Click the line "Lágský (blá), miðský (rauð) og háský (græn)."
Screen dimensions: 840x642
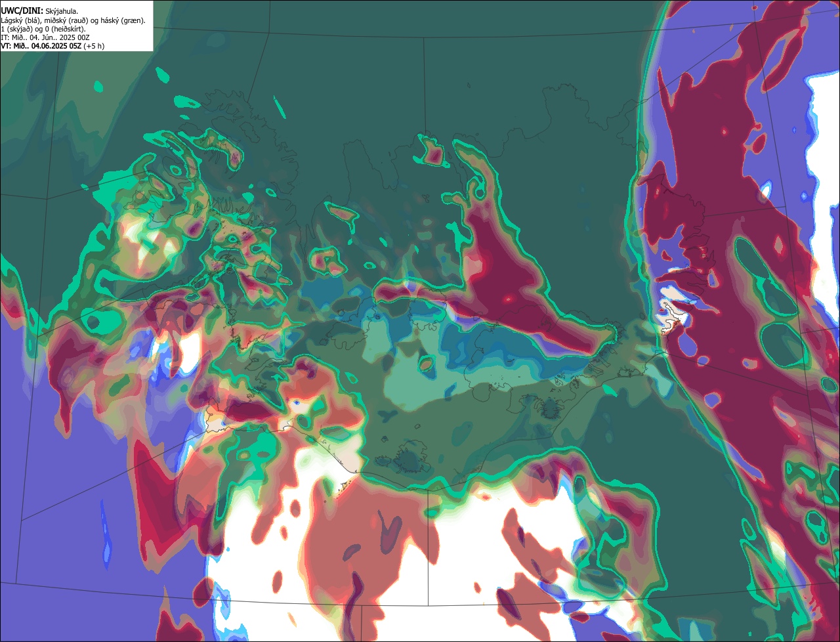click(73, 20)
